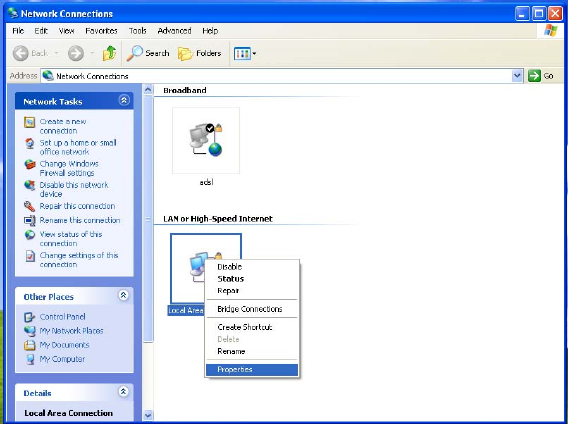The width and height of the screenshot is (568, 424).
Task: Open the My Documents link
Action: [x=64, y=345]
